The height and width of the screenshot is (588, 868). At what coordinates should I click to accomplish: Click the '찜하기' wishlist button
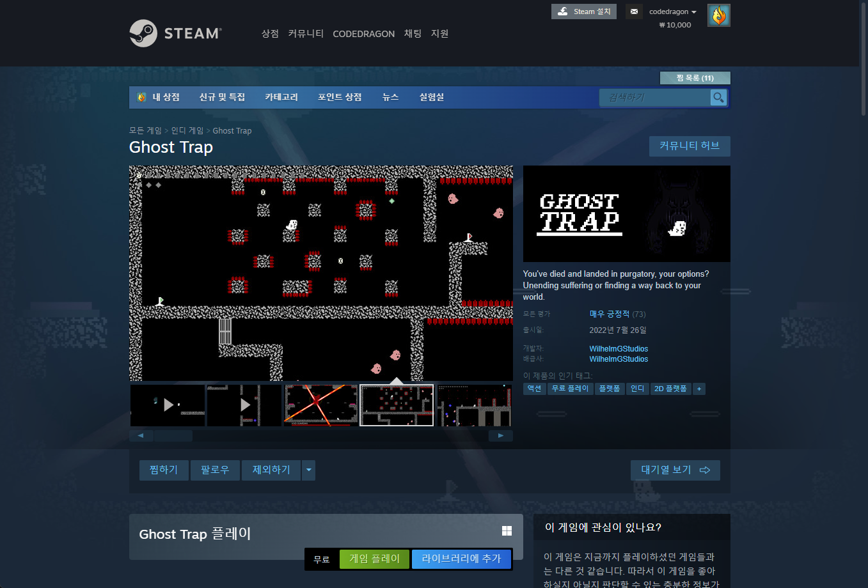[164, 470]
